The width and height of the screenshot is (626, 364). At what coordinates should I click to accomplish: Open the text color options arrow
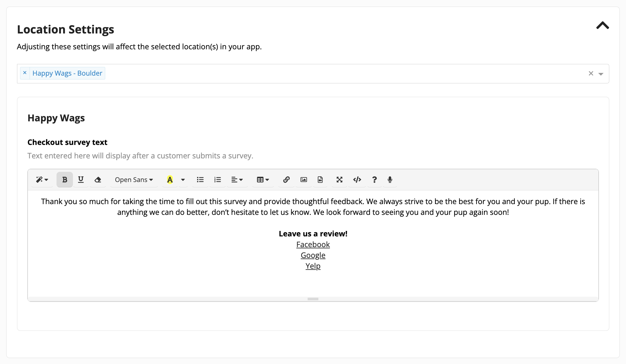(x=183, y=180)
